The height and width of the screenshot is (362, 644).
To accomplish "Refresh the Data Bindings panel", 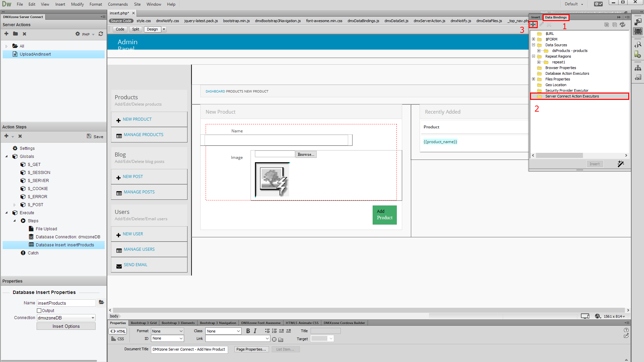I will (623, 25).
